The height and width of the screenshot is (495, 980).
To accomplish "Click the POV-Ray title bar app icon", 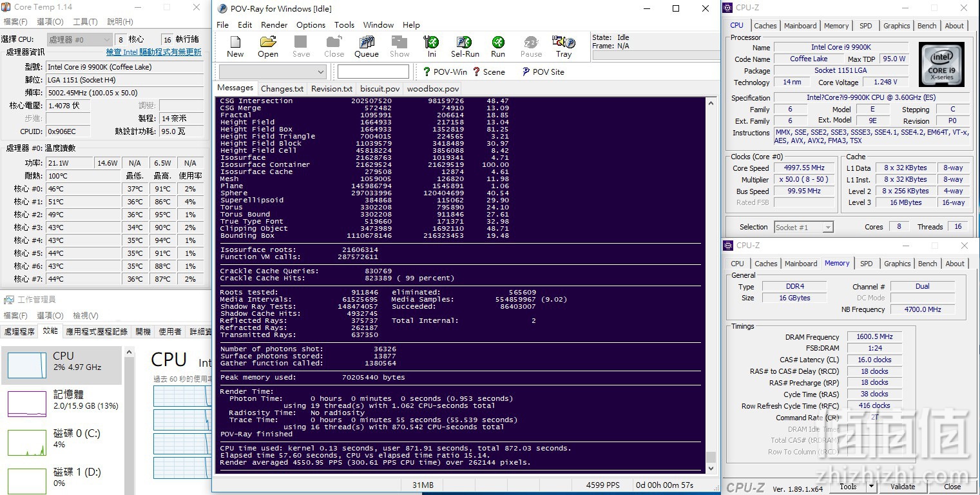I will (222, 8).
